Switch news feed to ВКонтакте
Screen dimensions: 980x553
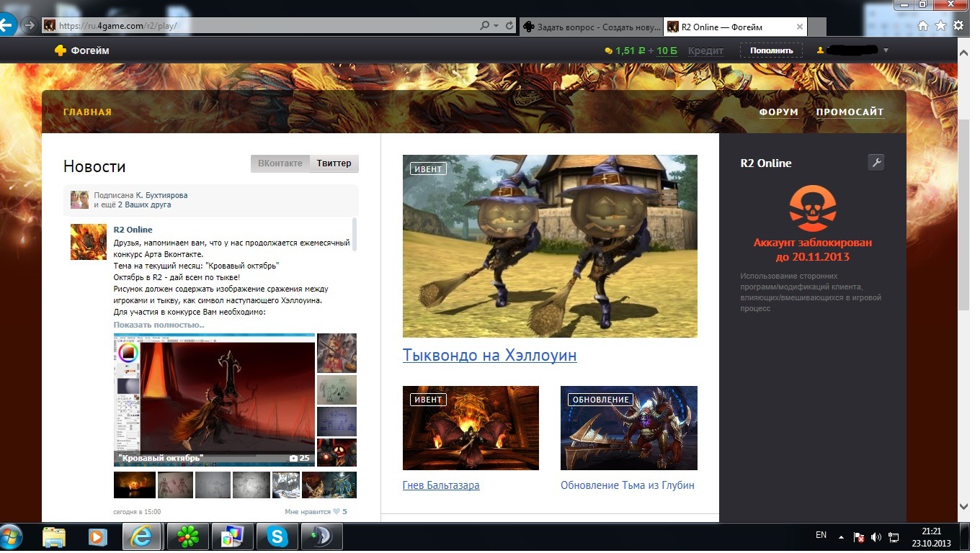(280, 163)
